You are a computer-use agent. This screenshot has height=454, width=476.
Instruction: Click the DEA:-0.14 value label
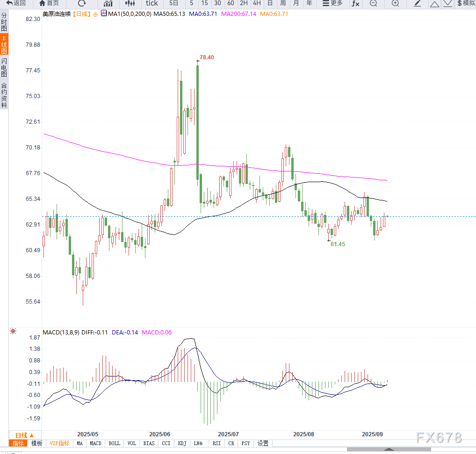pyautogui.click(x=125, y=333)
